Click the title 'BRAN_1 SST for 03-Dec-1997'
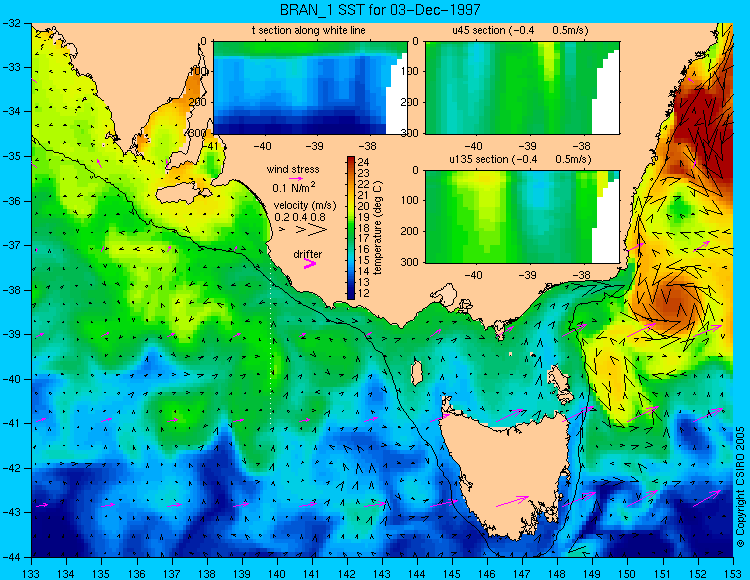The width and height of the screenshot is (750, 580). [380, 10]
